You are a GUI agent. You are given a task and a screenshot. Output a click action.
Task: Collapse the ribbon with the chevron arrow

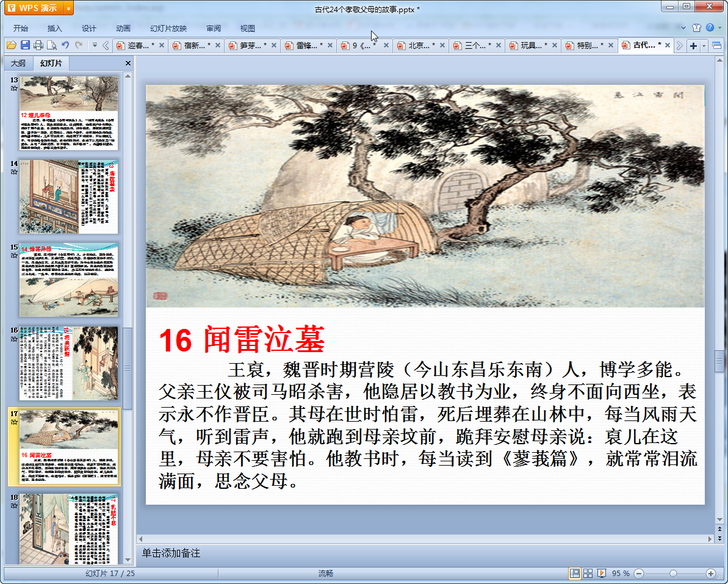(683, 28)
